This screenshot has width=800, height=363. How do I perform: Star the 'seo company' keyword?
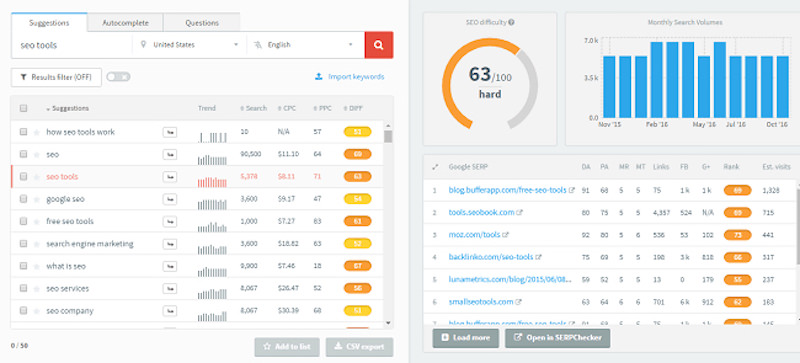point(36,311)
